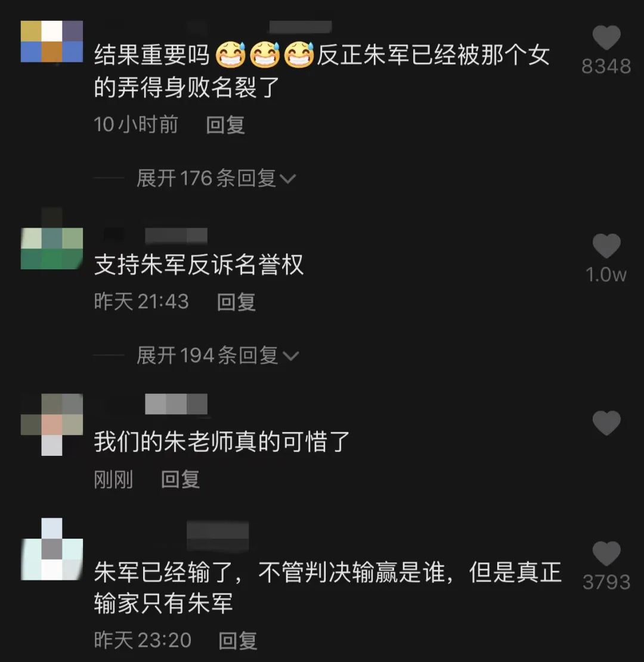The image size is (644, 662).
Task: Reply to the comment posted 刚刚
Action: point(181,480)
